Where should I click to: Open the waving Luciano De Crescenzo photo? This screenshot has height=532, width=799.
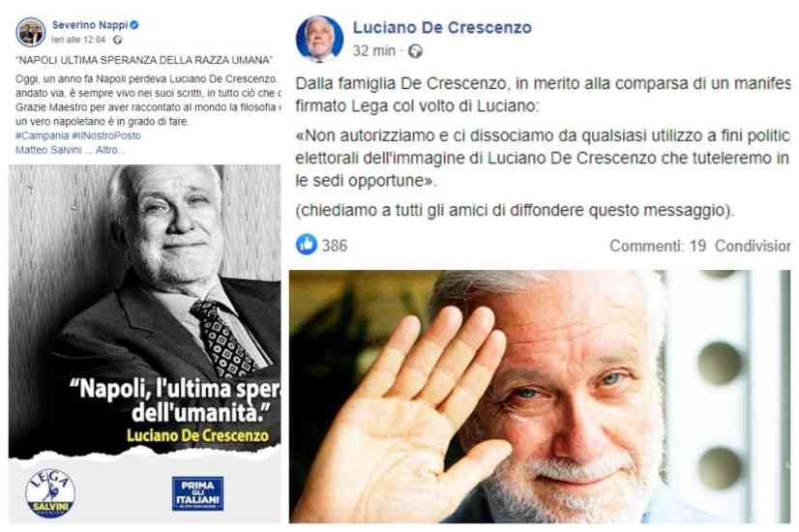[540, 397]
